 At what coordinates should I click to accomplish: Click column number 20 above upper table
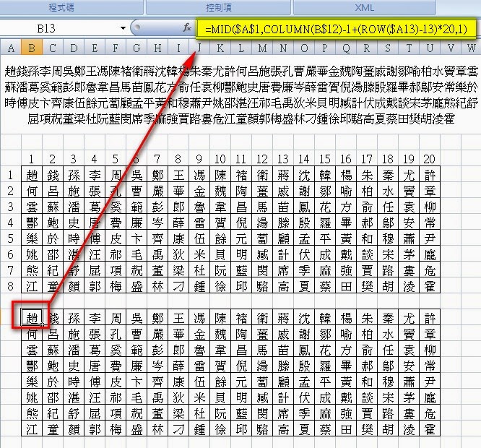[x=430, y=159]
